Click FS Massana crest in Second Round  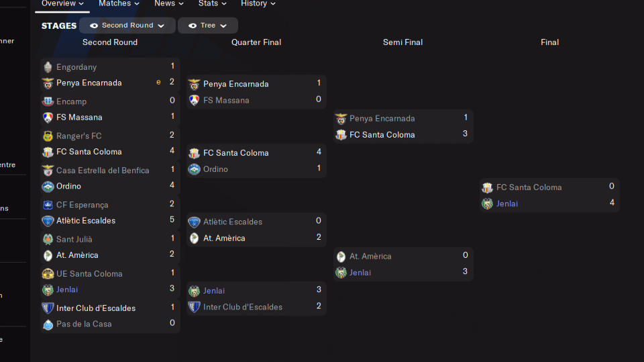click(x=48, y=118)
